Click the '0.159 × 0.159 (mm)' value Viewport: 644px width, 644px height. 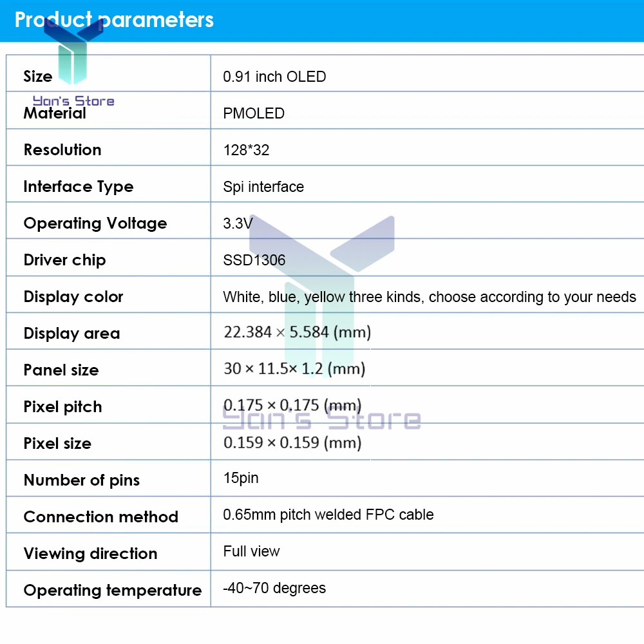(x=292, y=443)
